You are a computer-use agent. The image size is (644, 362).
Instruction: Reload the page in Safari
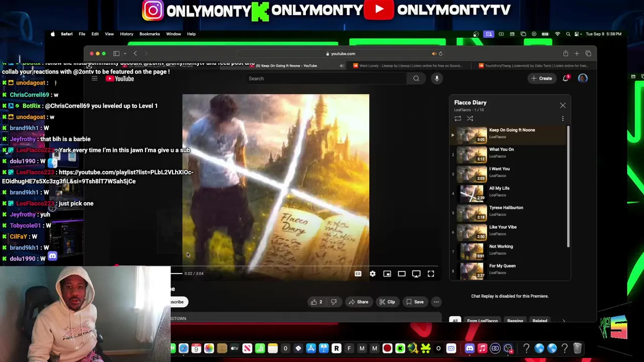click(x=440, y=54)
